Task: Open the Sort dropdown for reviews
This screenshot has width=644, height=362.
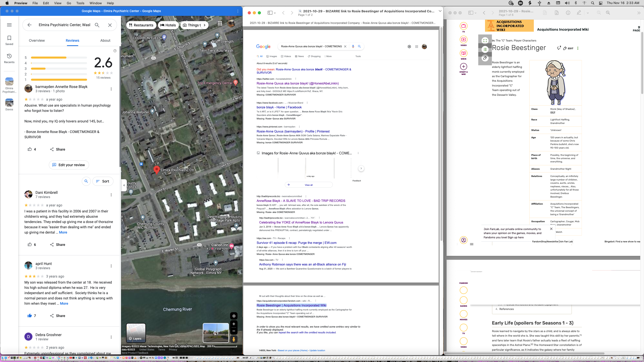Action: [103, 181]
